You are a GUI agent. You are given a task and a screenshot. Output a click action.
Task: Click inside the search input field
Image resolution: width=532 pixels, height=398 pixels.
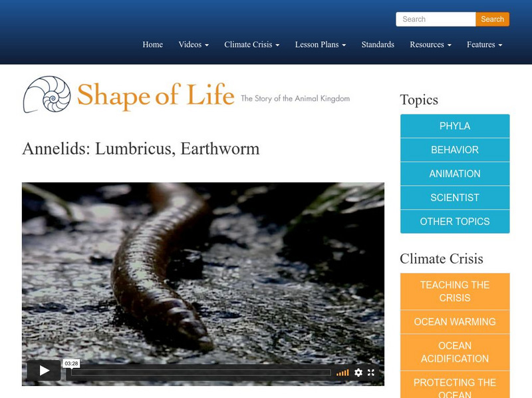tap(436, 19)
